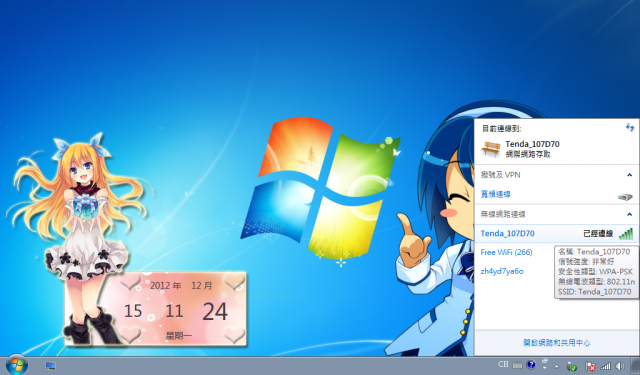Select the Free WiFi (266) network
Viewport: 640px width, 375px height.
507,252
